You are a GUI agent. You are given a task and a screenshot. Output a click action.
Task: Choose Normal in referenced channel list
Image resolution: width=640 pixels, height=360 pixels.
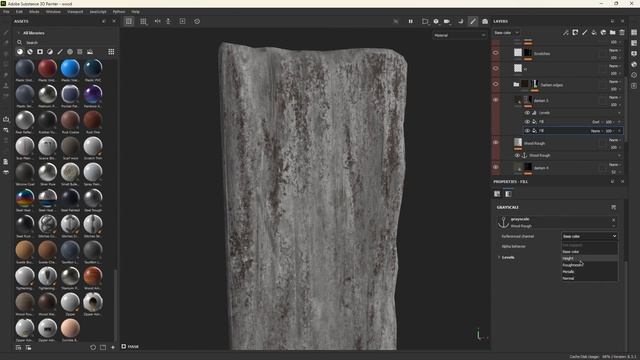[589, 278]
